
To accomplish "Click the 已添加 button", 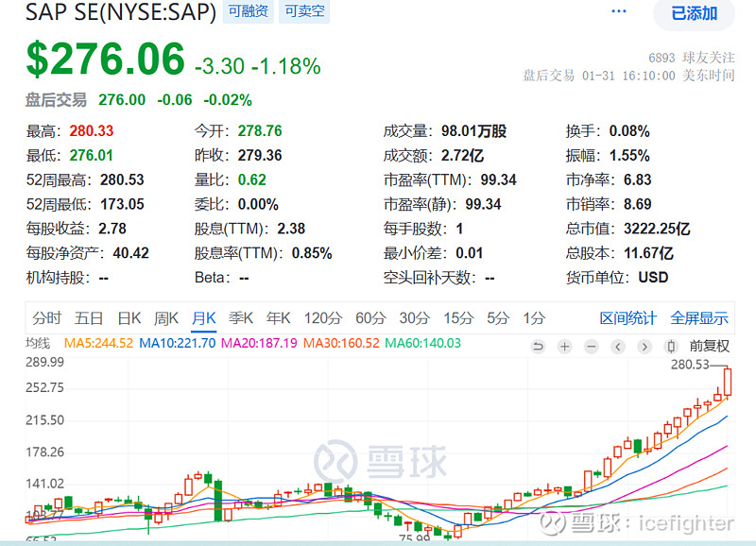I will click(694, 13).
